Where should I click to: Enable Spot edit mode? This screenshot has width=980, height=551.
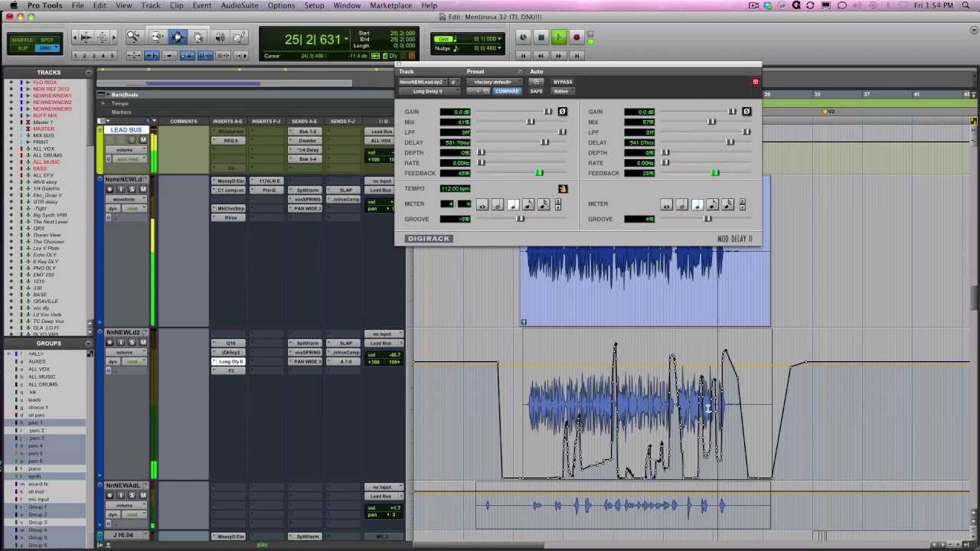(47, 40)
